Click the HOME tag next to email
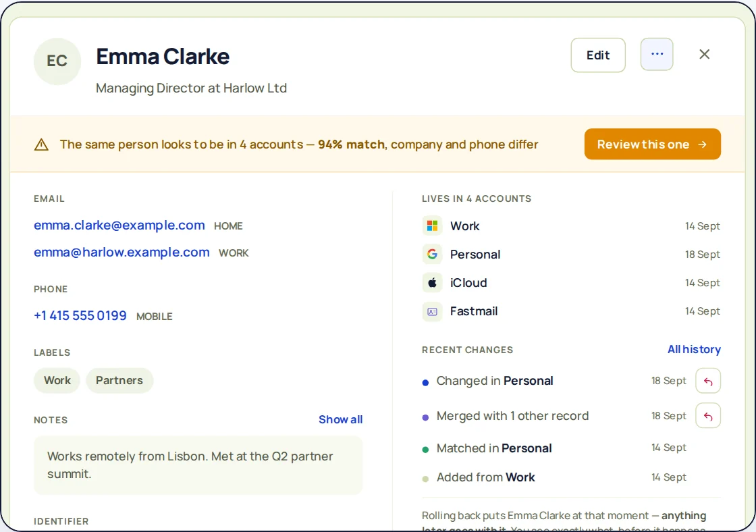 coord(228,226)
